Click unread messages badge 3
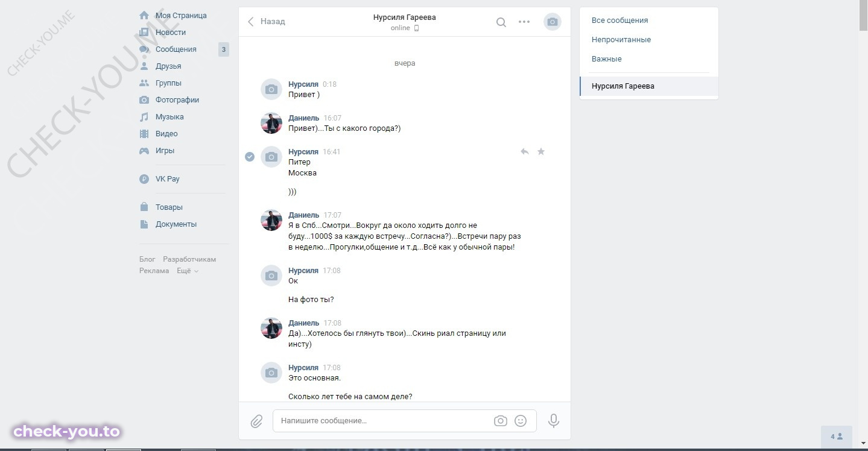This screenshot has width=868, height=451. tap(224, 49)
